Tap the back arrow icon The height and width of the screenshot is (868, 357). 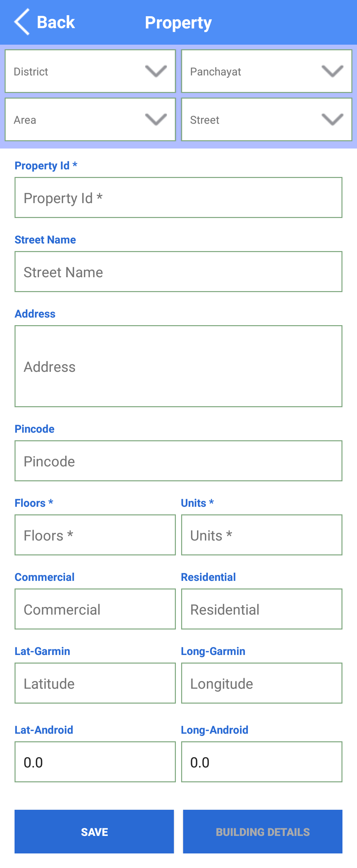(22, 22)
